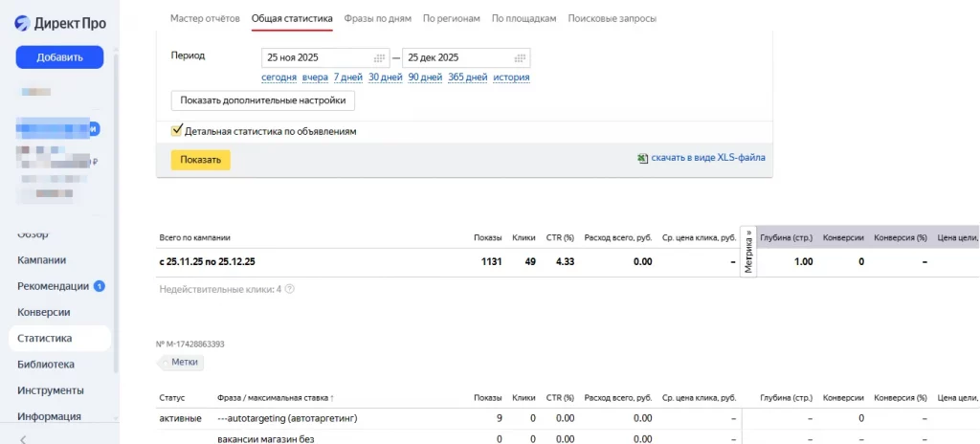Open the recommendations counter badge

(x=99, y=286)
